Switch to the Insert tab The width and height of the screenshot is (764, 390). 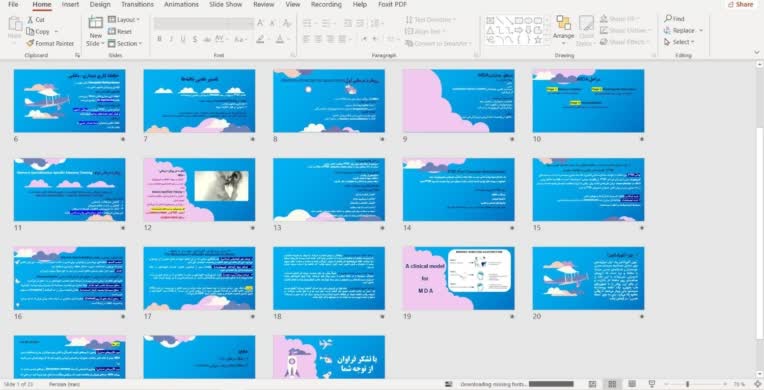[x=70, y=4]
